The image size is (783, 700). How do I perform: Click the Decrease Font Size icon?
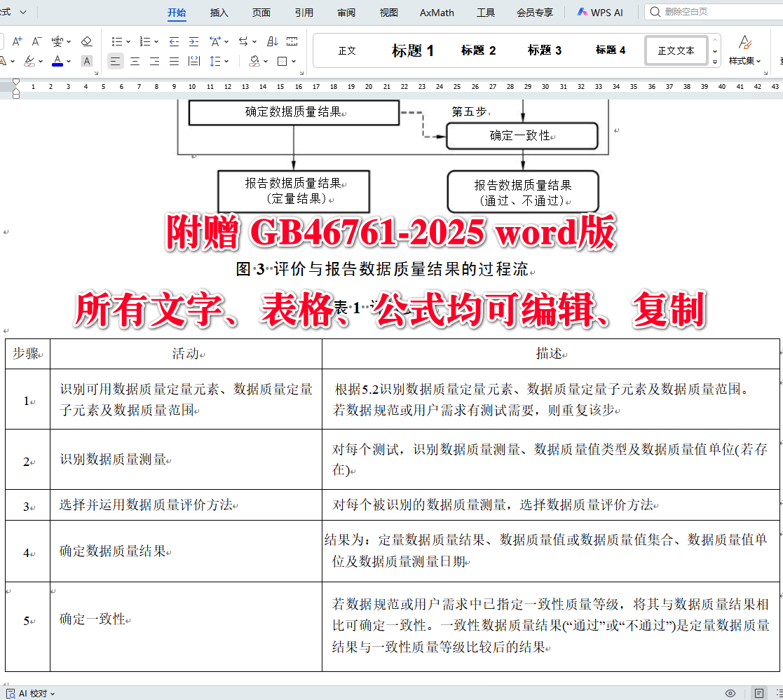click(x=36, y=41)
